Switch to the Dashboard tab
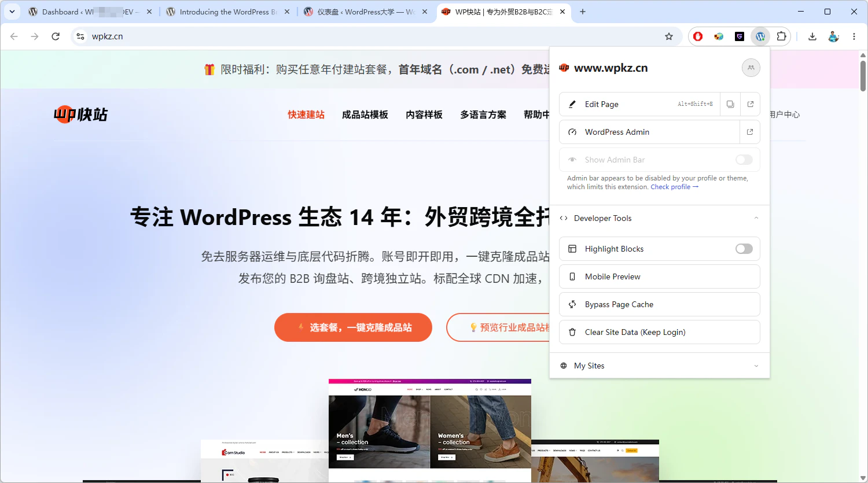Image resolution: width=868 pixels, height=483 pixels. [x=91, y=12]
